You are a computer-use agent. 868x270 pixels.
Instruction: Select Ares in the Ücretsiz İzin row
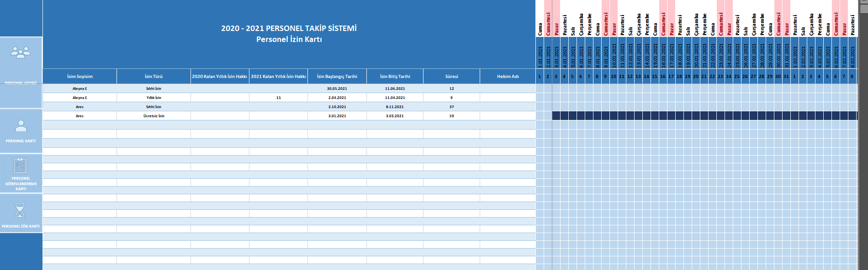(80, 116)
